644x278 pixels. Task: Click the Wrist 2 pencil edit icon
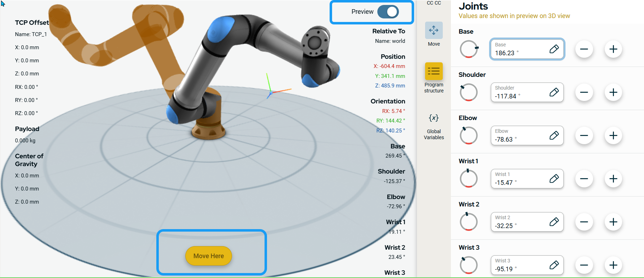point(554,222)
